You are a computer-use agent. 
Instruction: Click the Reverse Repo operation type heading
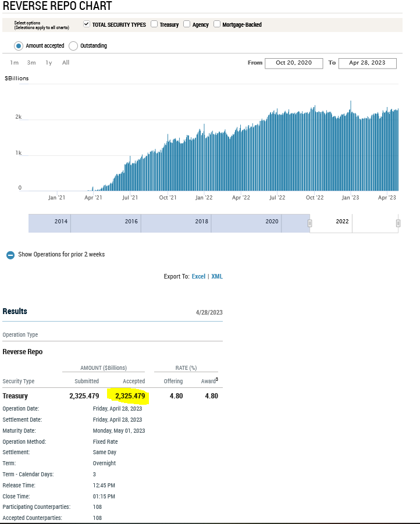coord(23,352)
